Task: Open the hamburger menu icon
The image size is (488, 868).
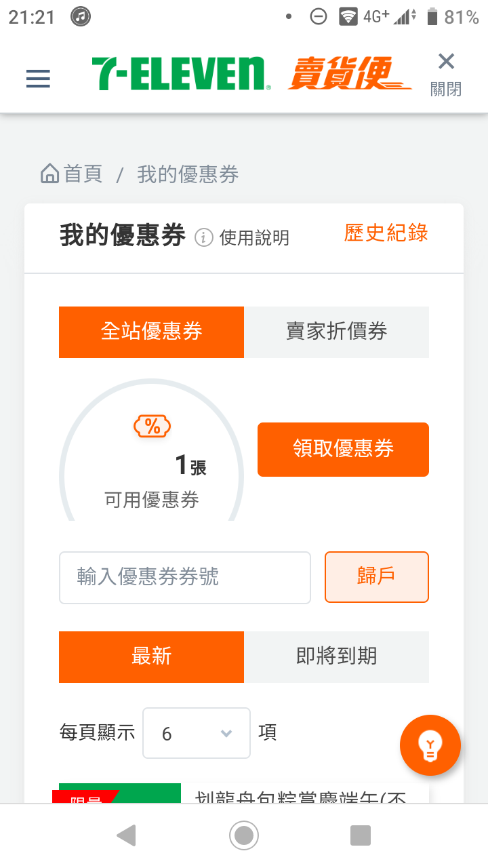Action: [38, 79]
